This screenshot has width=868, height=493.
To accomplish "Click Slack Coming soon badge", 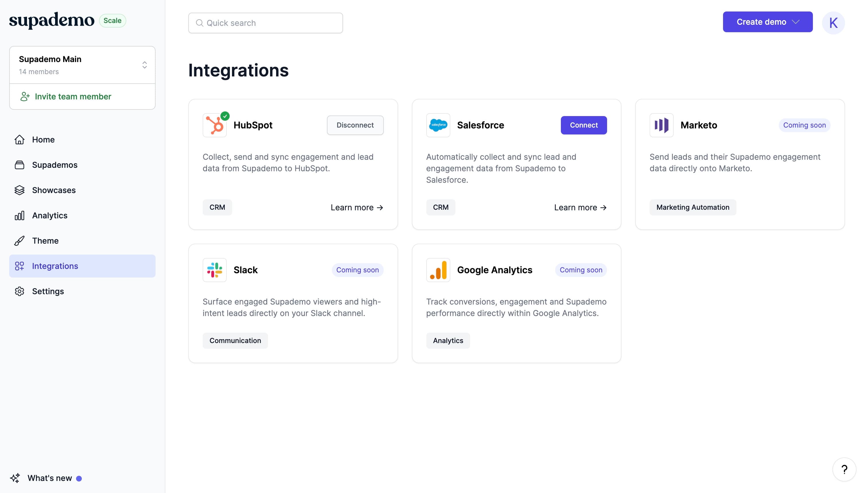I will coord(358,270).
